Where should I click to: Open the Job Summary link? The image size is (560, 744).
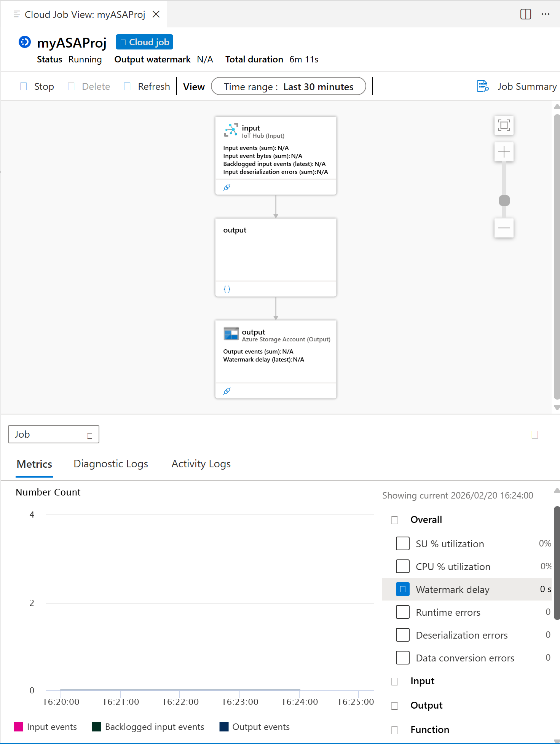pyautogui.click(x=527, y=86)
